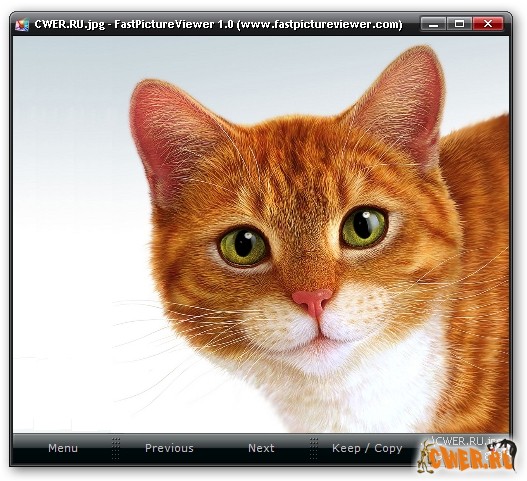Click the title text CWER.RU.jpg - FastPictureViewer 1.0
This screenshot has height=481, width=527.
(x=134, y=25)
